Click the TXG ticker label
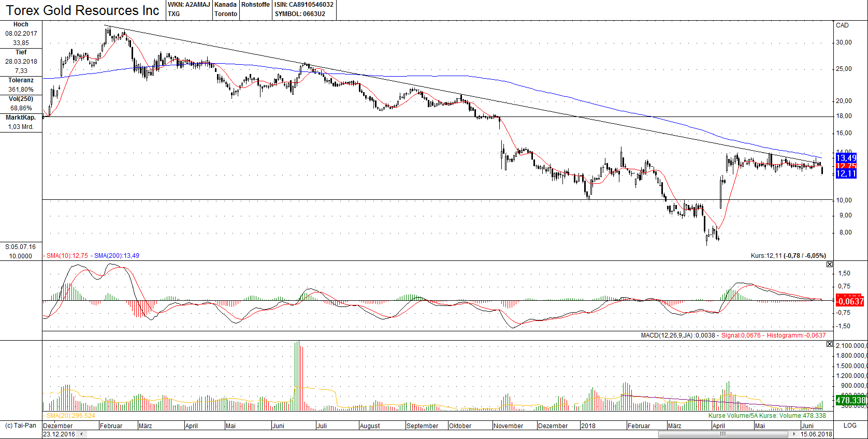Screen dimensions: 868x439 pos(174,14)
